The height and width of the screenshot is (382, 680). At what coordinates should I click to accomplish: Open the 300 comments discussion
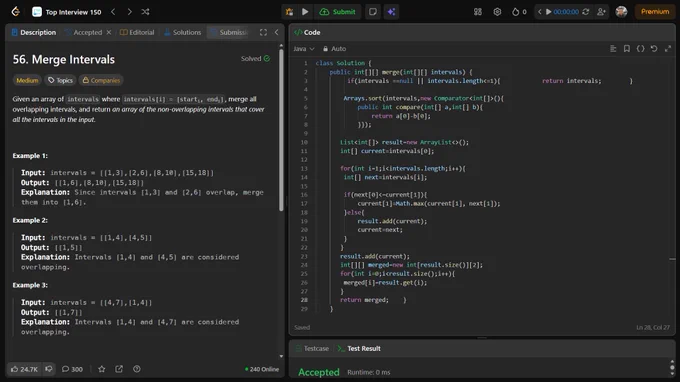pyautogui.click(x=72, y=369)
